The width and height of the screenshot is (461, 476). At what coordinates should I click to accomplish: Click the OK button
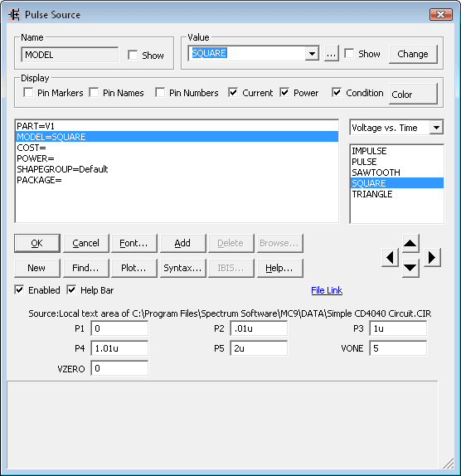click(x=37, y=243)
